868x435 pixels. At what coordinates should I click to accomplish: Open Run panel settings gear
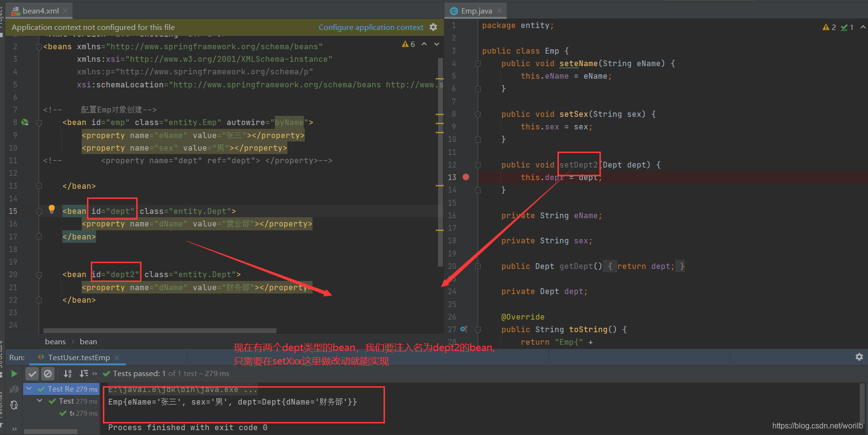[x=859, y=357]
